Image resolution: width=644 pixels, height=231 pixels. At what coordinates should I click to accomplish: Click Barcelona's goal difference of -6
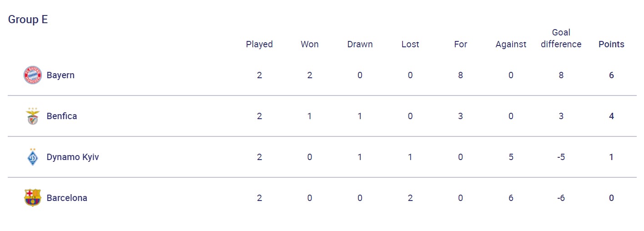561,198
